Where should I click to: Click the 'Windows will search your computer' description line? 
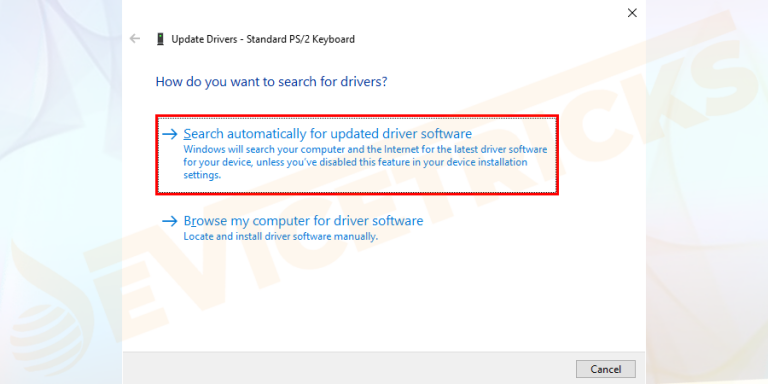[x=365, y=149]
